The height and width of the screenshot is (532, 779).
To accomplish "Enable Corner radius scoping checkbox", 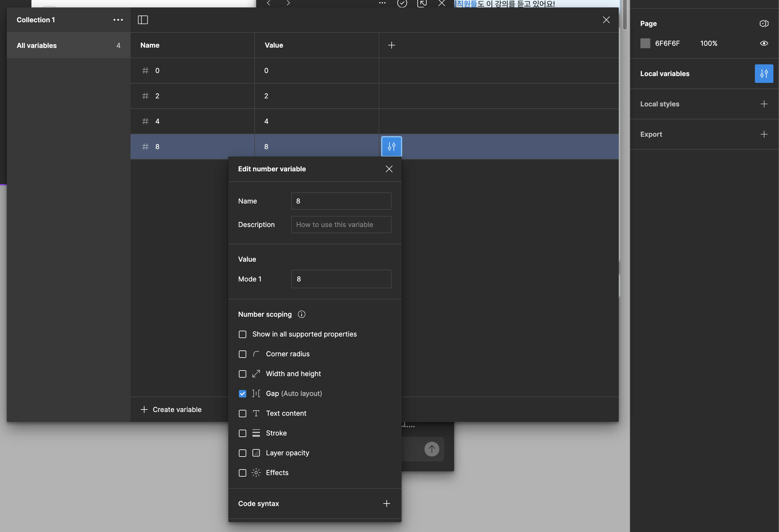I will click(242, 354).
